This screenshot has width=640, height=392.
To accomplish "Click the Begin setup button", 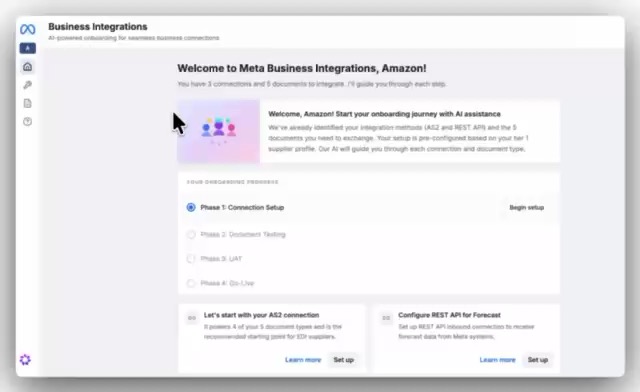I will point(527,207).
